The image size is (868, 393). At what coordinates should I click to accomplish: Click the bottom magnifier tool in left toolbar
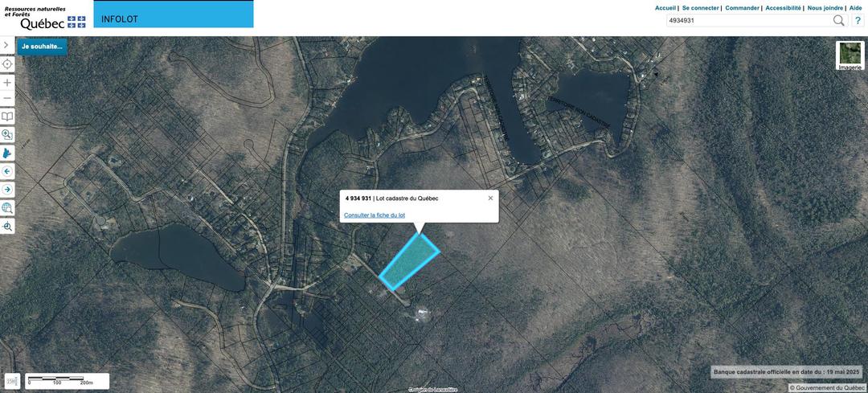click(x=7, y=227)
